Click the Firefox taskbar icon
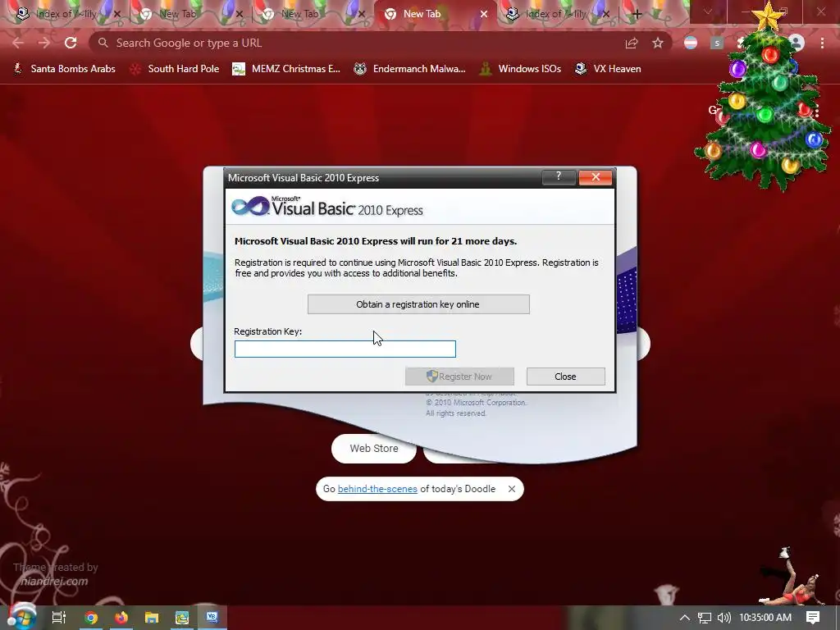 click(x=121, y=618)
